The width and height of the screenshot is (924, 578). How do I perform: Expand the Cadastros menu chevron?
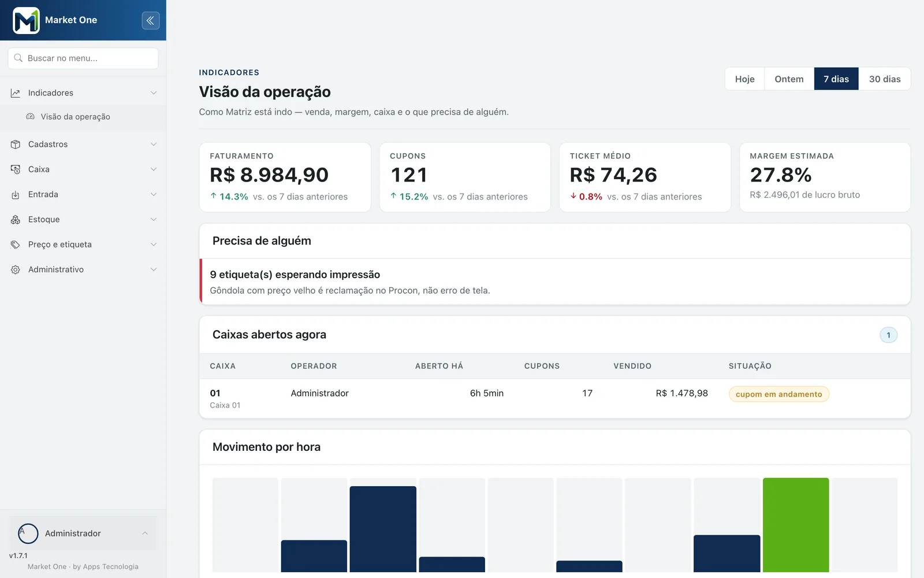154,144
